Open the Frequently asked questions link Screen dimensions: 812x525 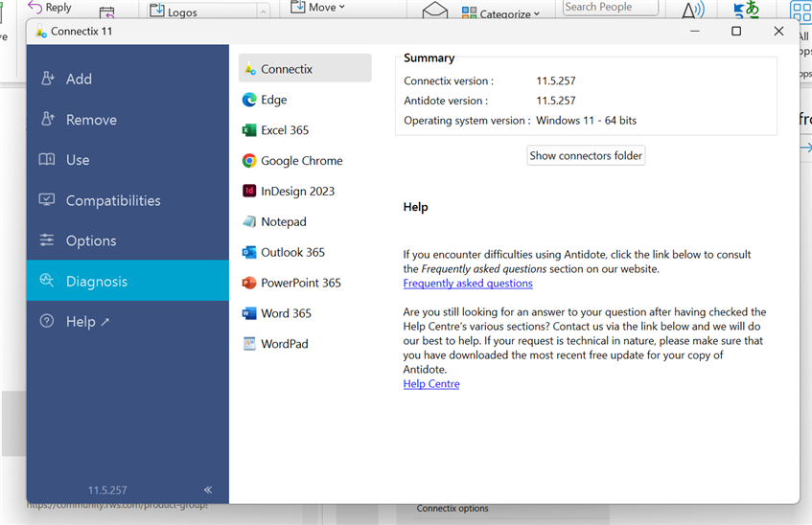468,284
